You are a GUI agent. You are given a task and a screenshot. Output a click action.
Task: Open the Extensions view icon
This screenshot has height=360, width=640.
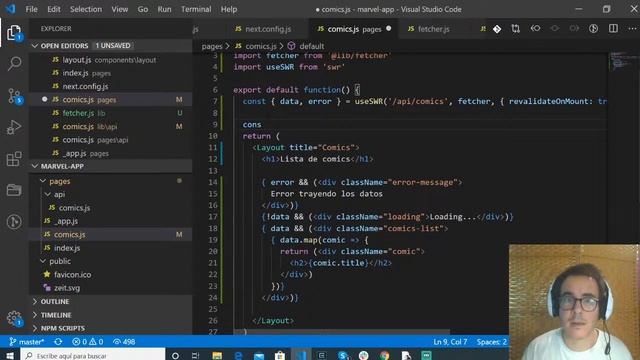coord(14,159)
